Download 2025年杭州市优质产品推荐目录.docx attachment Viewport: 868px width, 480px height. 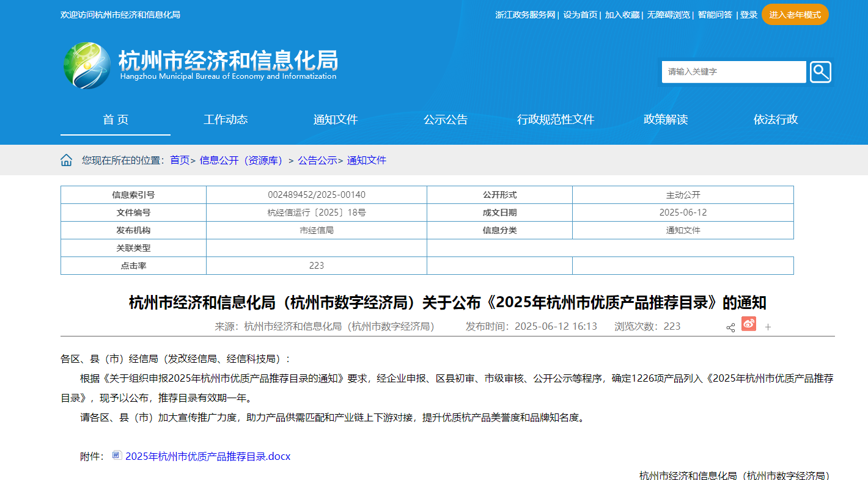click(208, 456)
